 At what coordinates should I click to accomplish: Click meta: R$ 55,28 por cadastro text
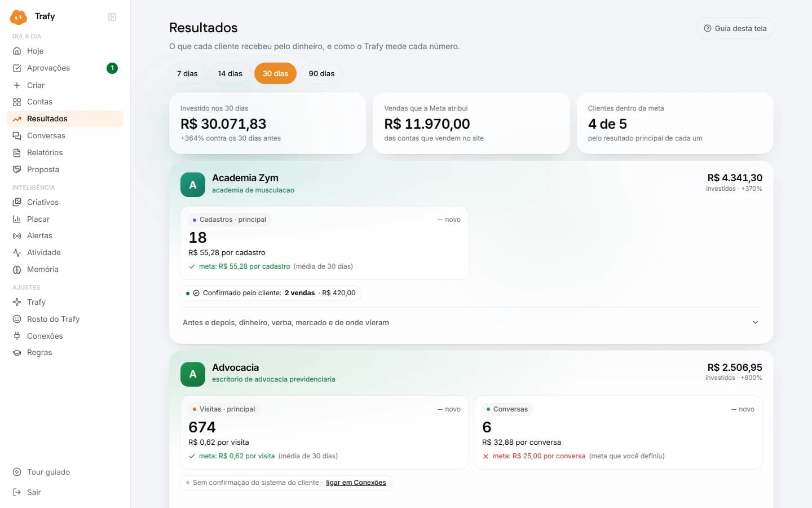click(244, 266)
